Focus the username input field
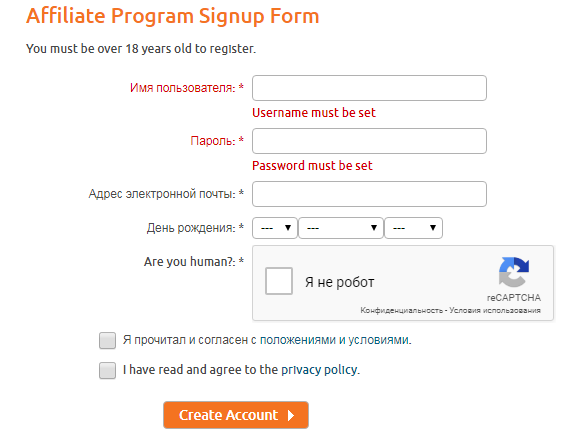 tap(369, 88)
